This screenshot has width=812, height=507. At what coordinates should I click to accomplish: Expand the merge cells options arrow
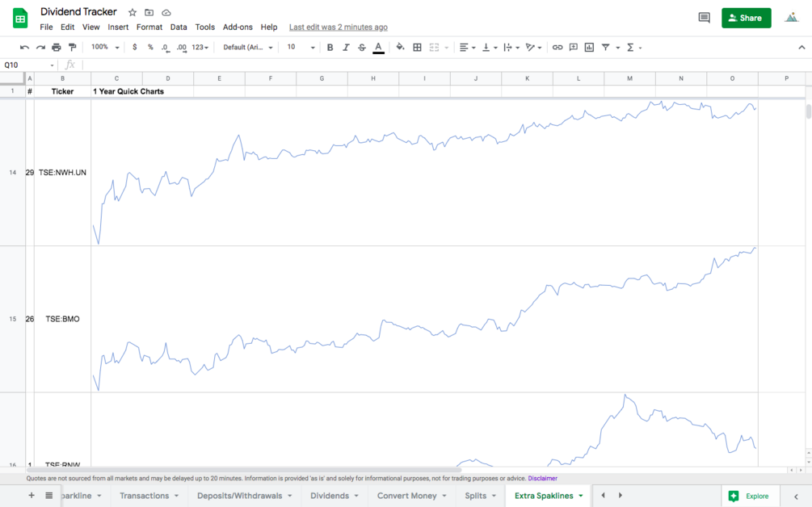(446, 48)
